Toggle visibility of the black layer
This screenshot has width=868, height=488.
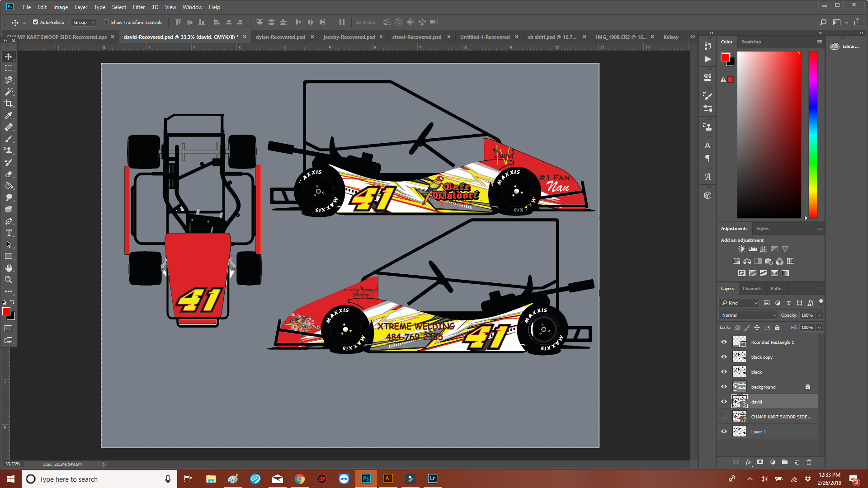click(724, 372)
